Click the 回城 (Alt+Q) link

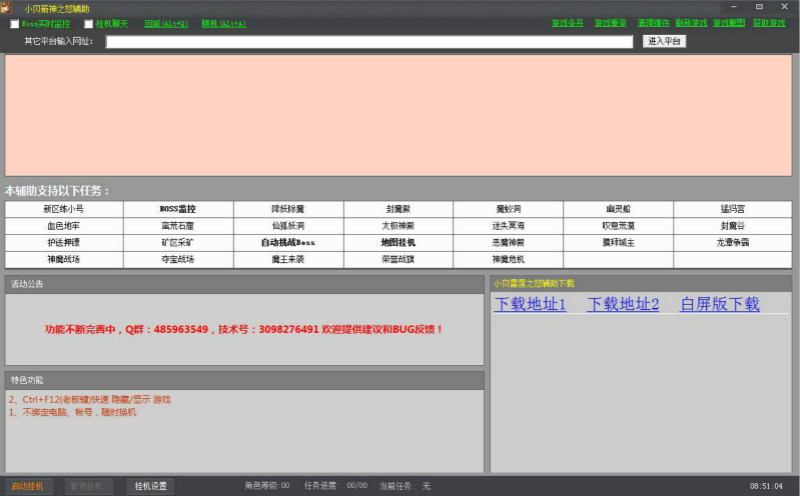(x=166, y=24)
